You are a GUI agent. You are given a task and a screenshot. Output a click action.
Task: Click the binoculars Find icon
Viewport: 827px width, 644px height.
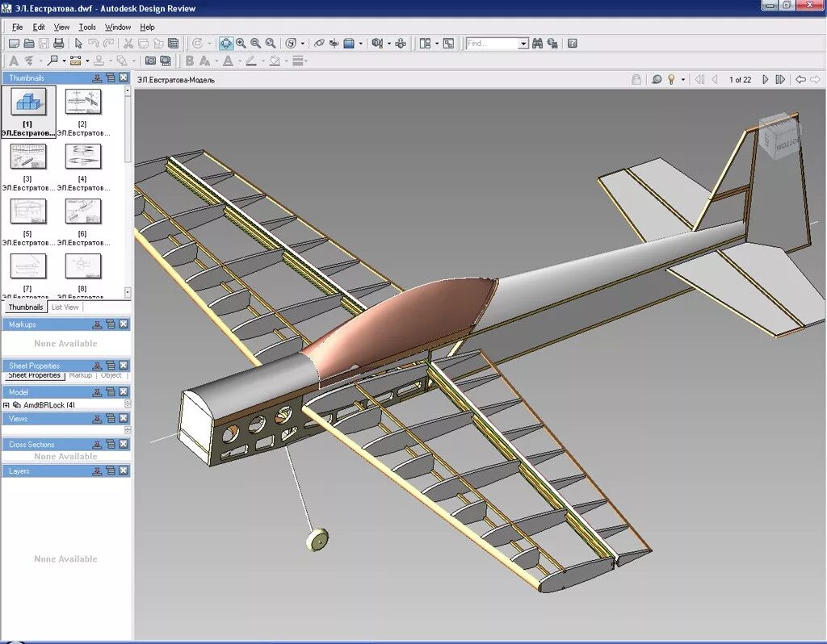pos(537,44)
